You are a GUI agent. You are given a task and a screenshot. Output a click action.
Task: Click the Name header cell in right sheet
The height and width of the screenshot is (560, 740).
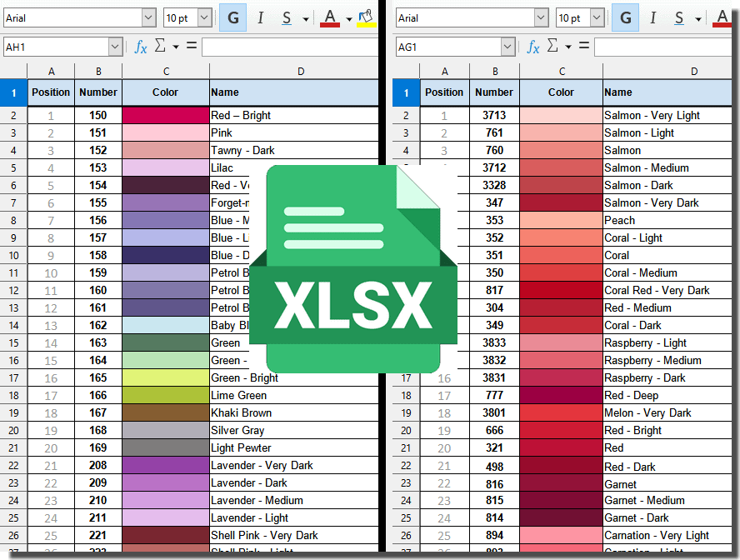[667, 92]
